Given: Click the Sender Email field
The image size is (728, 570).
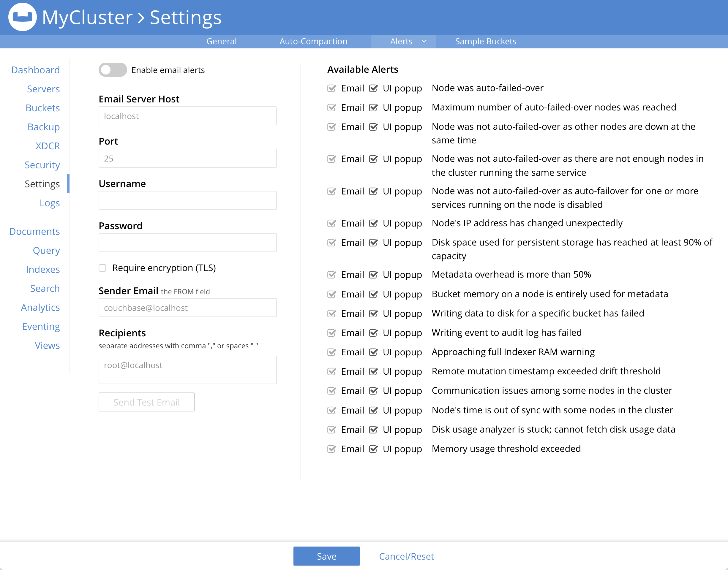Looking at the screenshot, I should 188,308.
